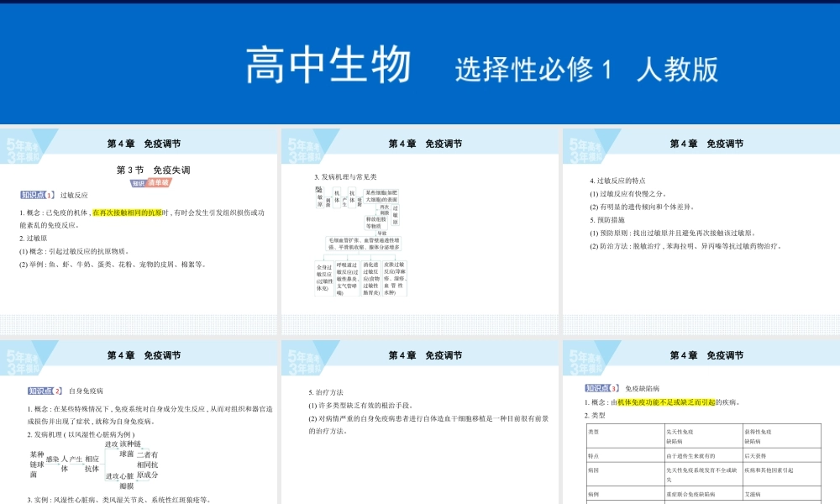840x504 pixels.
Task: Click the subtitle 选择性必修 1
Action: coord(533,70)
